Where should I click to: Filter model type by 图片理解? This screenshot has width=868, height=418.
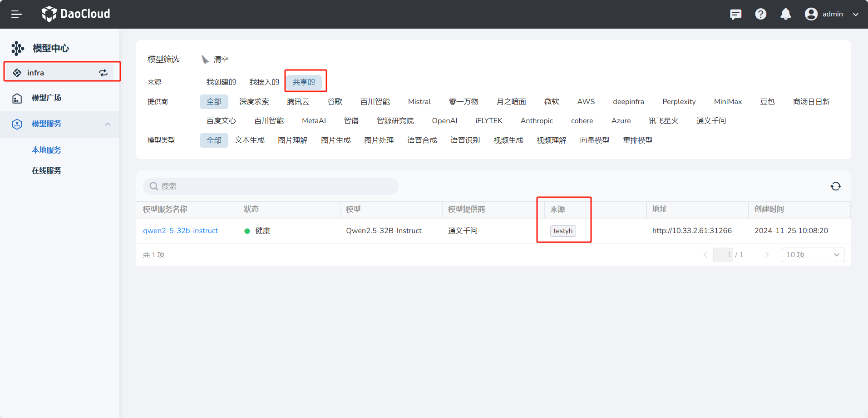[x=293, y=140]
